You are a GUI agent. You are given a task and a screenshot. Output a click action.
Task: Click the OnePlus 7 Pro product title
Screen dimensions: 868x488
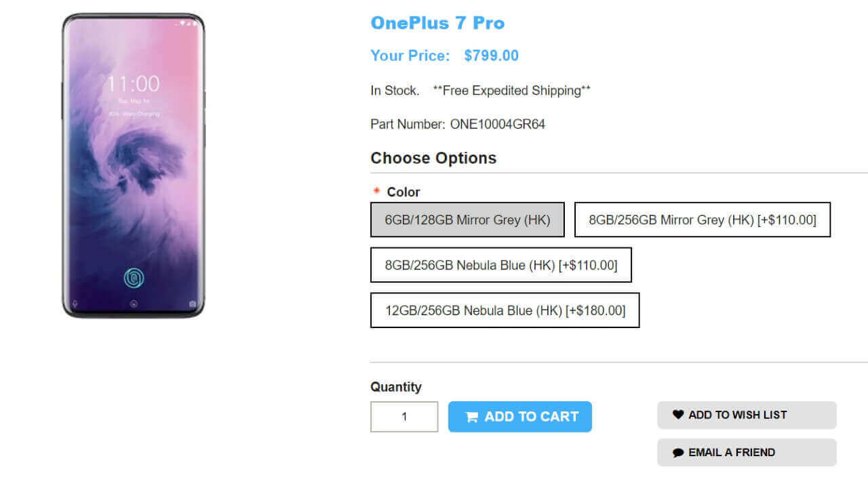[437, 23]
